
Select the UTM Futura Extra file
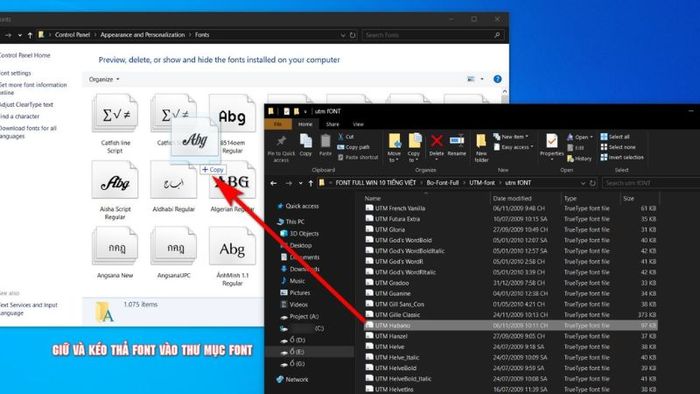coord(511,219)
